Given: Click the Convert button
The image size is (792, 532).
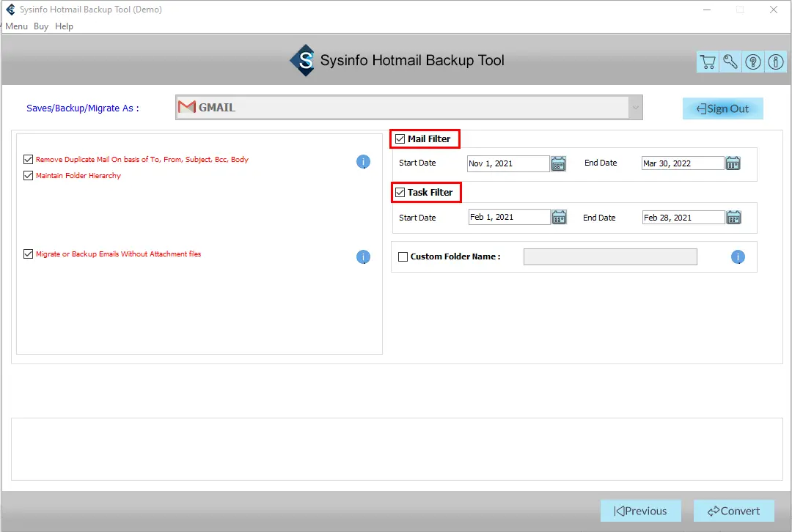Looking at the screenshot, I should [733, 511].
